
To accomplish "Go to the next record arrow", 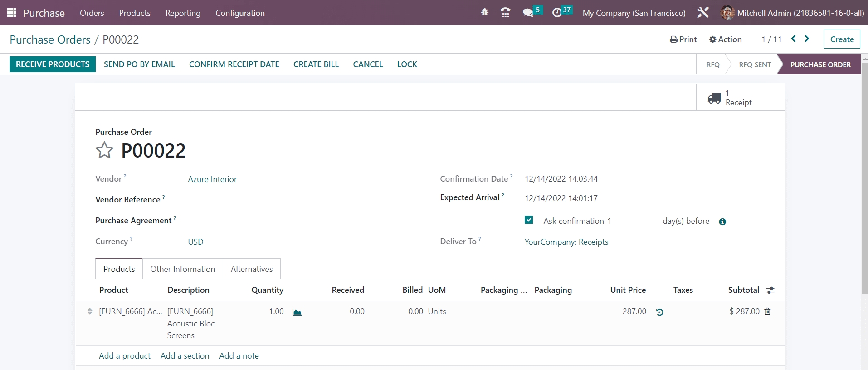I will coord(807,39).
